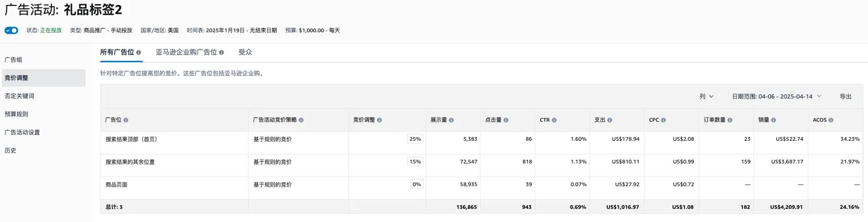Viewport: 868px width, 222px height.
Task: Click the 导出 export button
Action: (845, 96)
